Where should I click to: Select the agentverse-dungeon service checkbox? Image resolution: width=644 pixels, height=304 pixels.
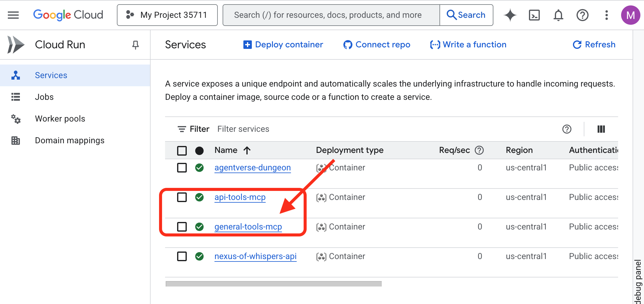182,168
